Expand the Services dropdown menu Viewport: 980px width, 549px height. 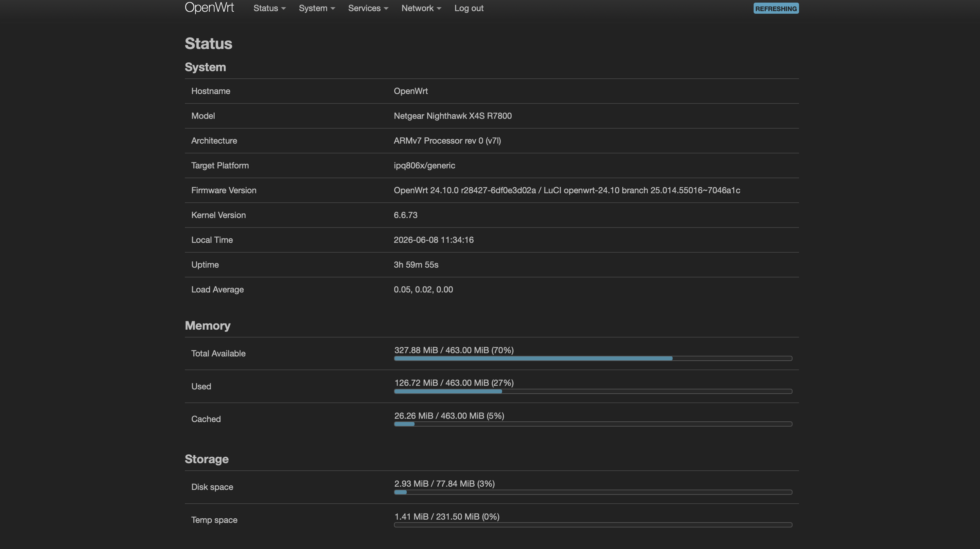(368, 8)
